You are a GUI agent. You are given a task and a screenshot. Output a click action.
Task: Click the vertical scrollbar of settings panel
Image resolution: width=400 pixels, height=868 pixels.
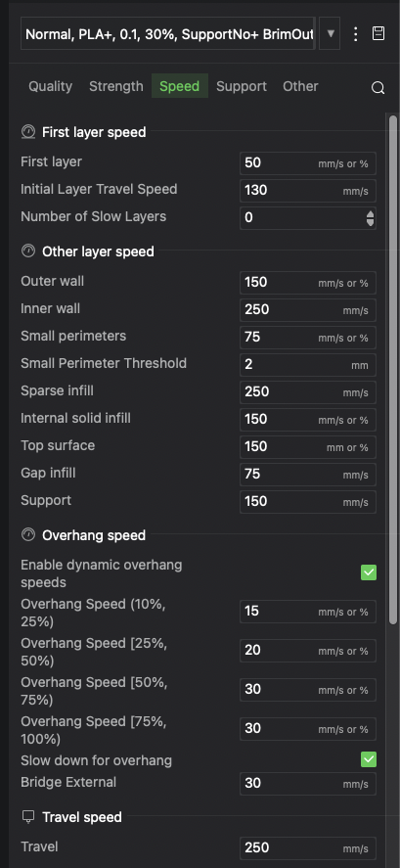pyautogui.click(x=393, y=369)
